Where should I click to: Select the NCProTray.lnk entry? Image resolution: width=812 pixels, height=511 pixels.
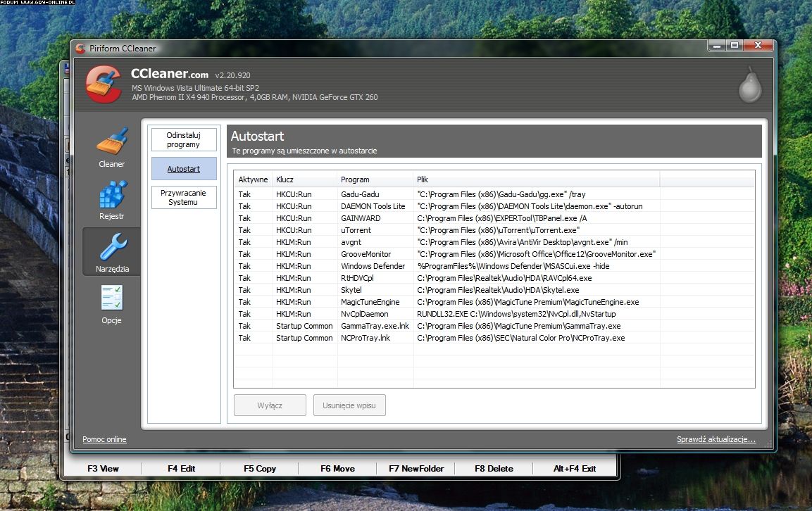click(x=494, y=338)
